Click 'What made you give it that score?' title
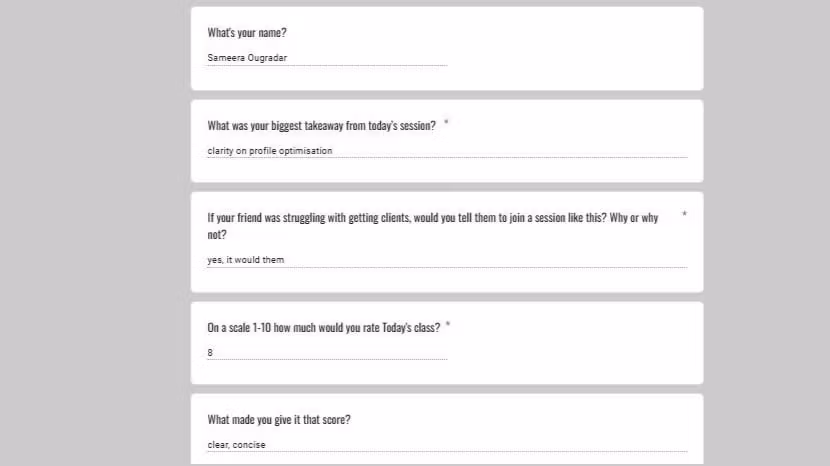830x466 pixels. (x=278, y=420)
